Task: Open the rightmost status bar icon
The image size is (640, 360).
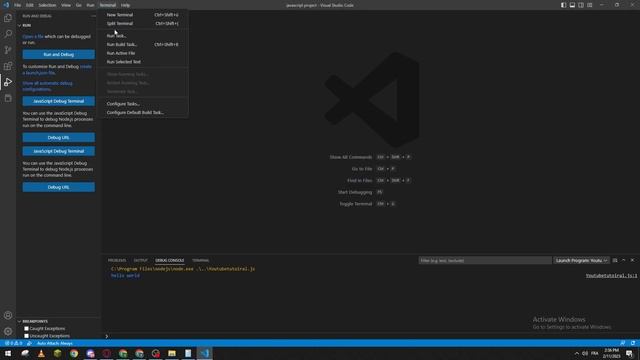Action: pos(633,343)
